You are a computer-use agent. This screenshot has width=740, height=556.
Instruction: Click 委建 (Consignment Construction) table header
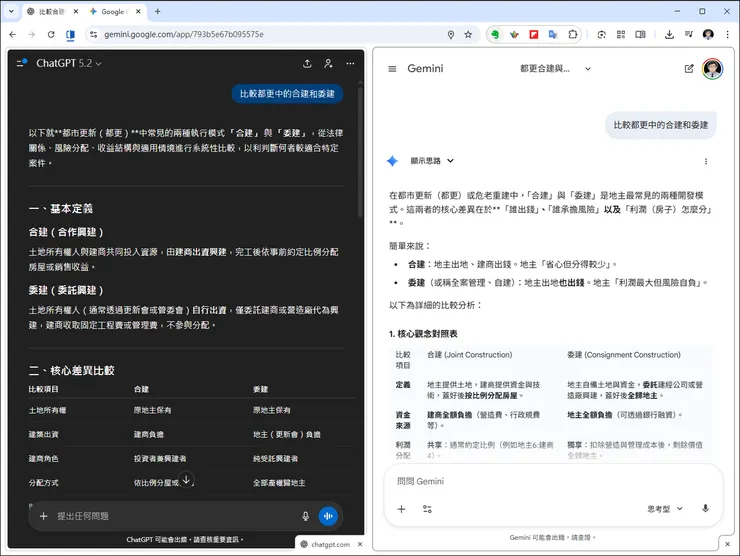point(624,355)
